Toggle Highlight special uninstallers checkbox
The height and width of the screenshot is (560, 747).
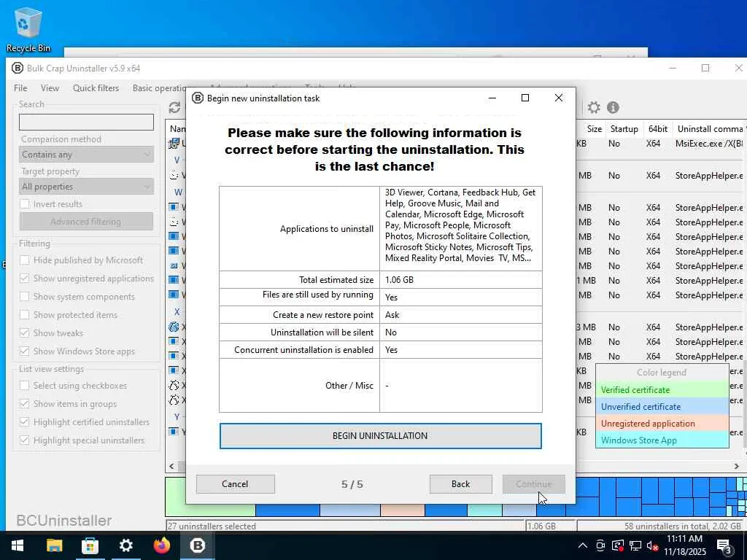(24, 440)
